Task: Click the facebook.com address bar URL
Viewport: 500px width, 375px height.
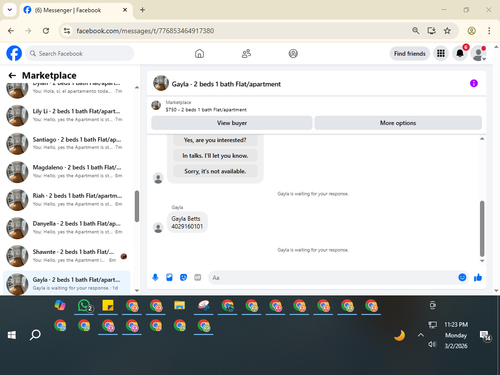Action: (x=145, y=31)
